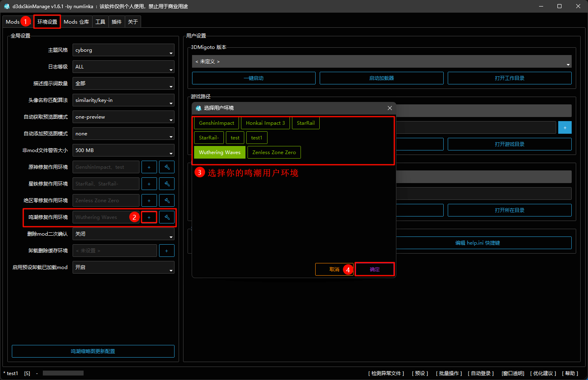Open 主题风格 dropdown showing cyborg
Screen dimensions: 588x380
point(124,50)
